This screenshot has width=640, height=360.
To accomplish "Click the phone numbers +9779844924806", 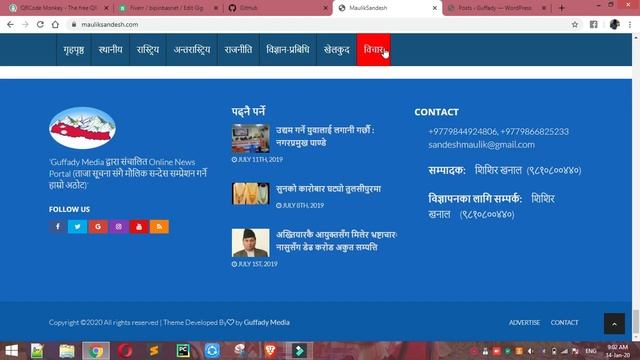I will 498,131.
